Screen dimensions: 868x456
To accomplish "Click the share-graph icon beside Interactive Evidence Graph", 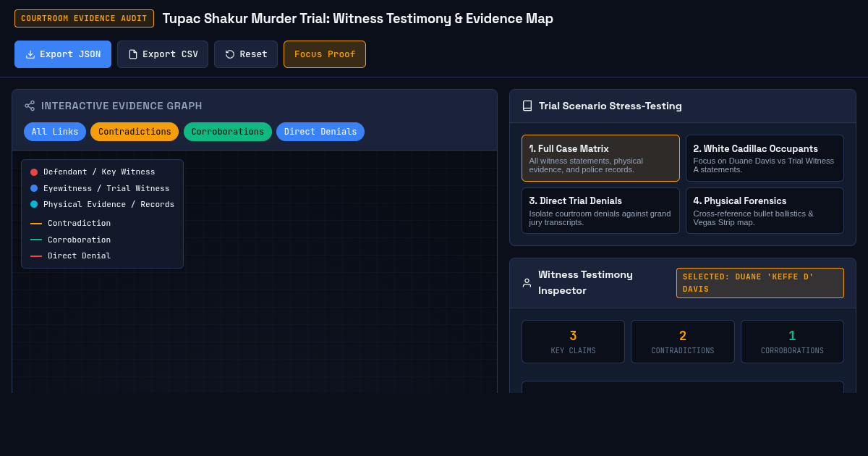I will click(x=30, y=106).
